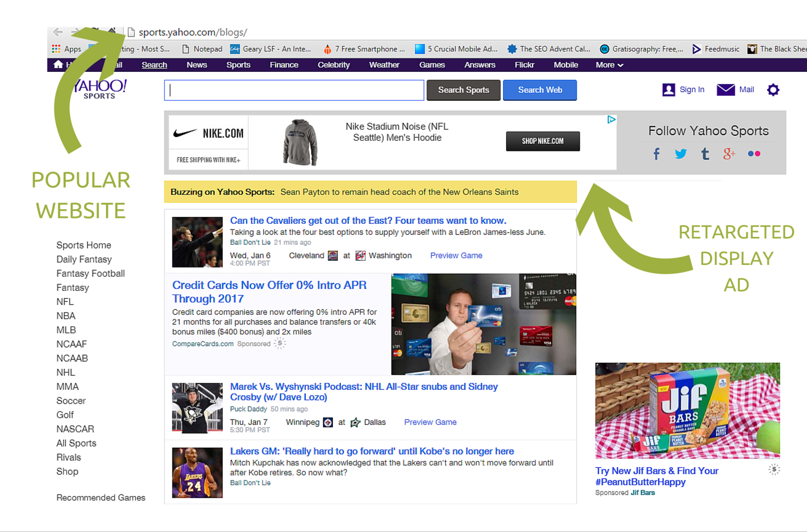This screenshot has width=807, height=532.
Task: Open Flickr in the top nav bar
Action: (524, 65)
